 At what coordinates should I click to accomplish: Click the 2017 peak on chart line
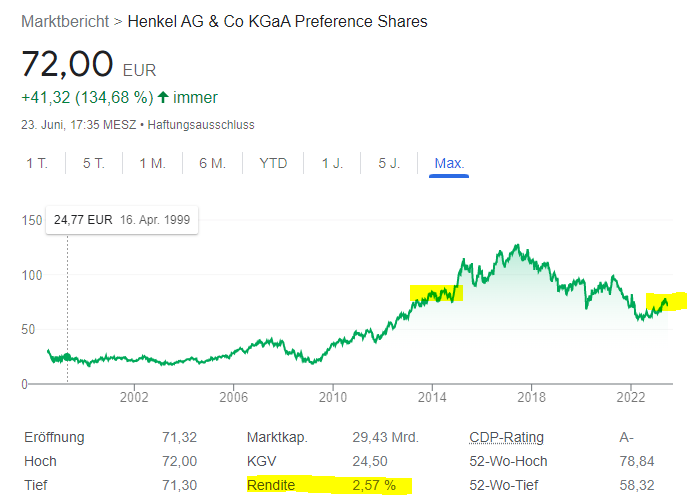coord(516,246)
